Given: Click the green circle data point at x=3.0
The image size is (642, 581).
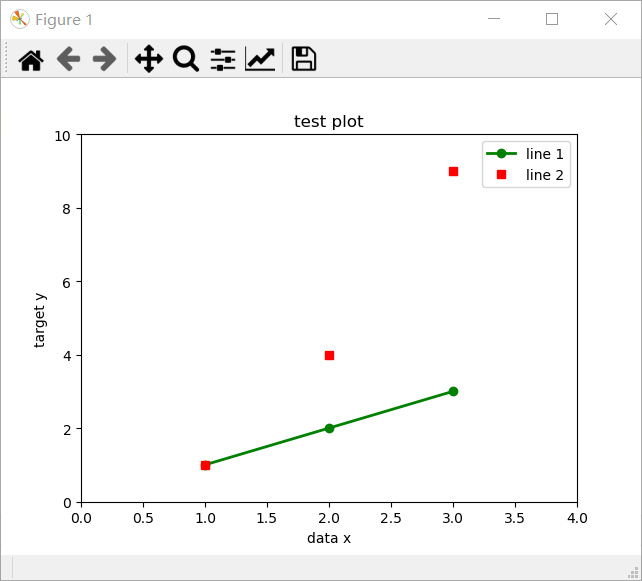Looking at the screenshot, I should 453,391.
